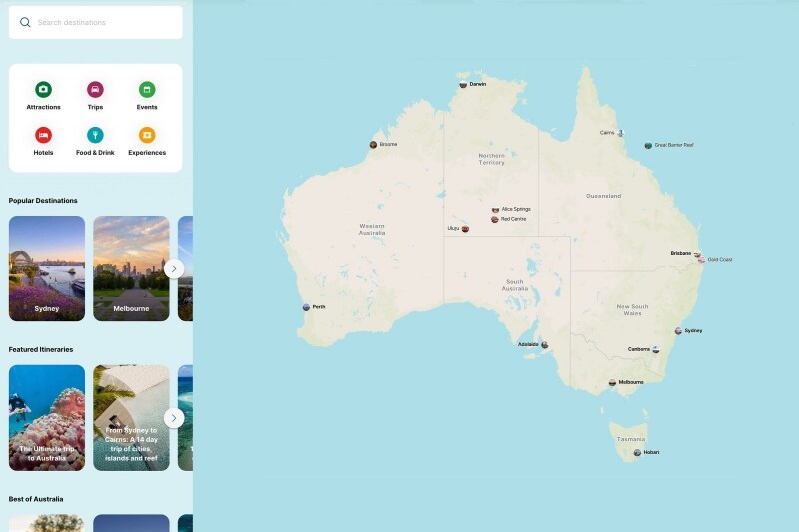The width and height of the screenshot is (799, 532).
Task: Select the Food & Drink icon
Action: pos(95,135)
